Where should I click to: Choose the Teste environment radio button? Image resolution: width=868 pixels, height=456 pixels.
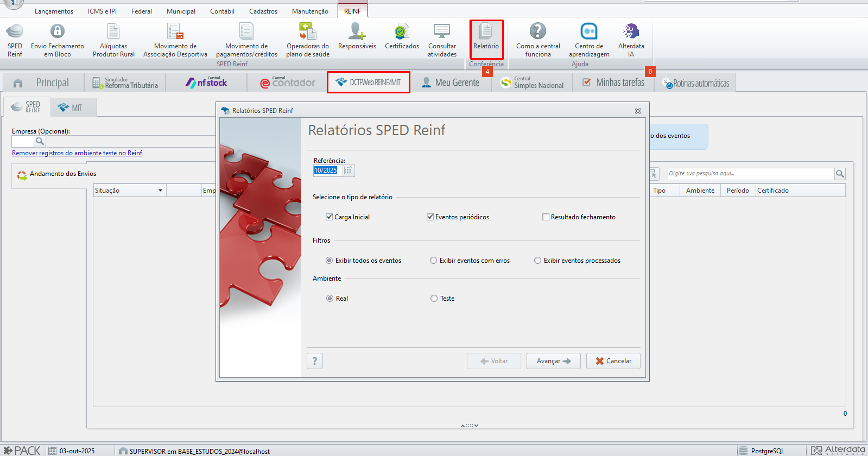pos(434,299)
